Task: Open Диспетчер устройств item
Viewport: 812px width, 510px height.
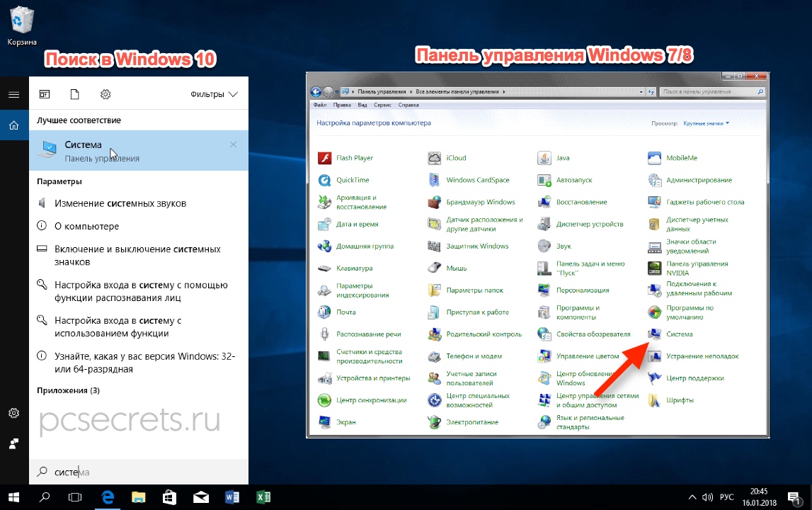Action: tap(581, 224)
